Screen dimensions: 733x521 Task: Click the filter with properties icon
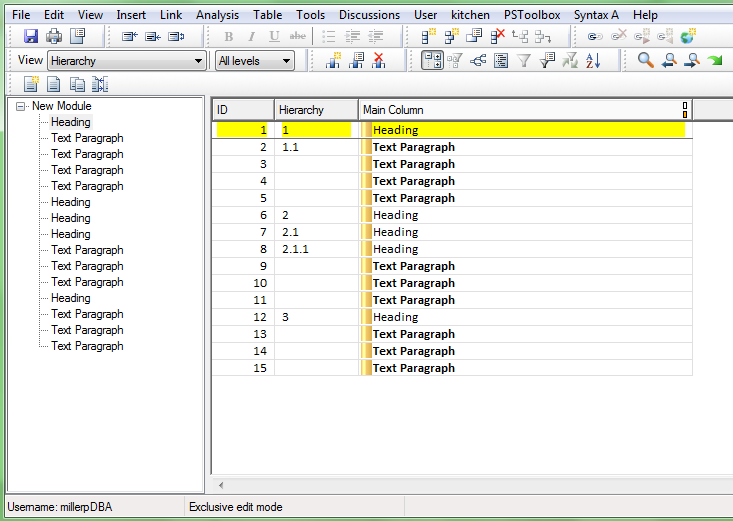(x=547, y=60)
